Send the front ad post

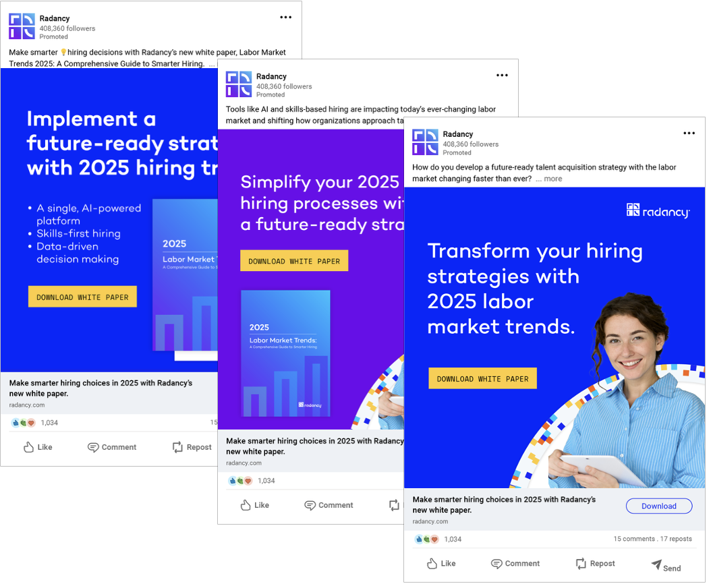pos(666,566)
